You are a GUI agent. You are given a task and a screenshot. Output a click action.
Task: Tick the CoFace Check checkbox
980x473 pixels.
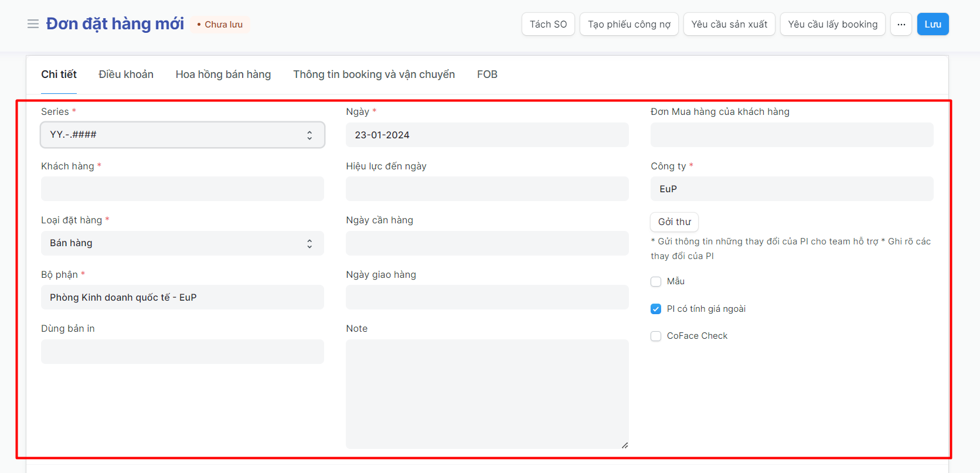point(656,336)
